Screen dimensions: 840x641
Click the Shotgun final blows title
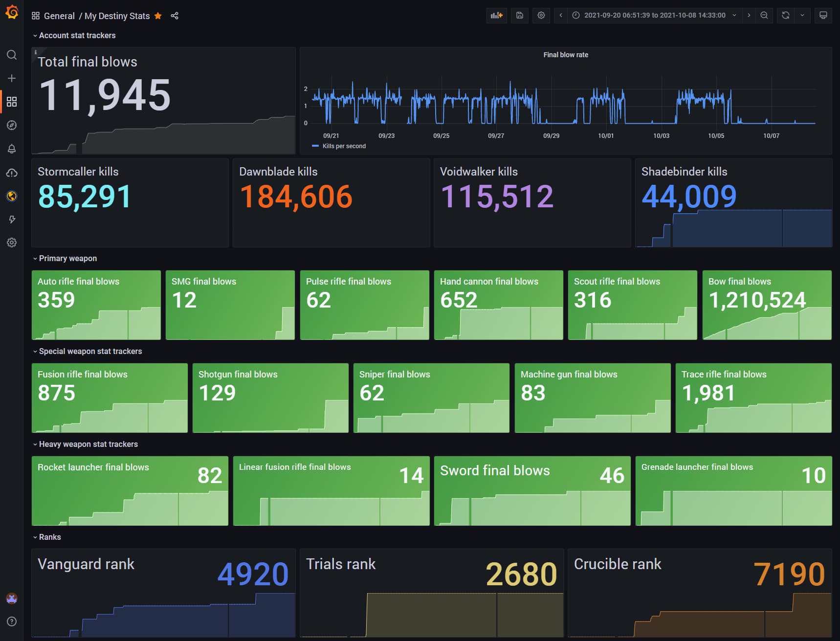(238, 374)
